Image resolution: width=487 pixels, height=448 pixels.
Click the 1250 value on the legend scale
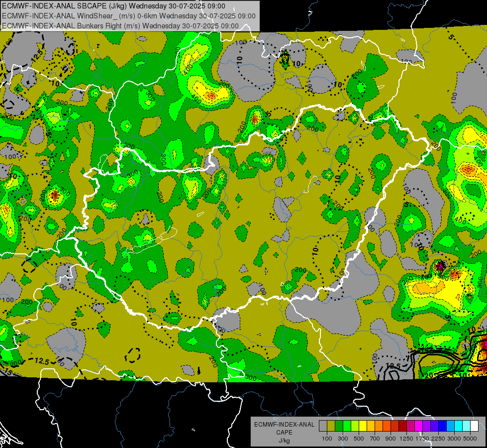click(x=406, y=439)
